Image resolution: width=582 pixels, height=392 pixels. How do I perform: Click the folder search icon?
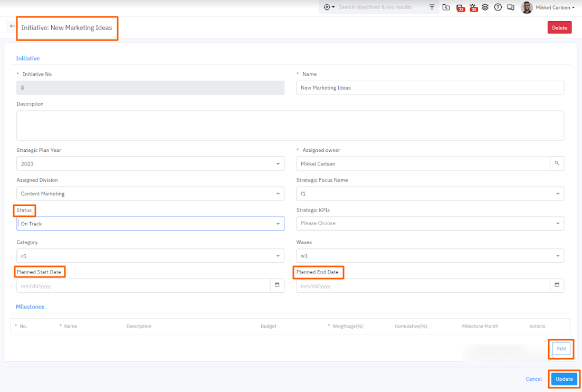coord(446,7)
